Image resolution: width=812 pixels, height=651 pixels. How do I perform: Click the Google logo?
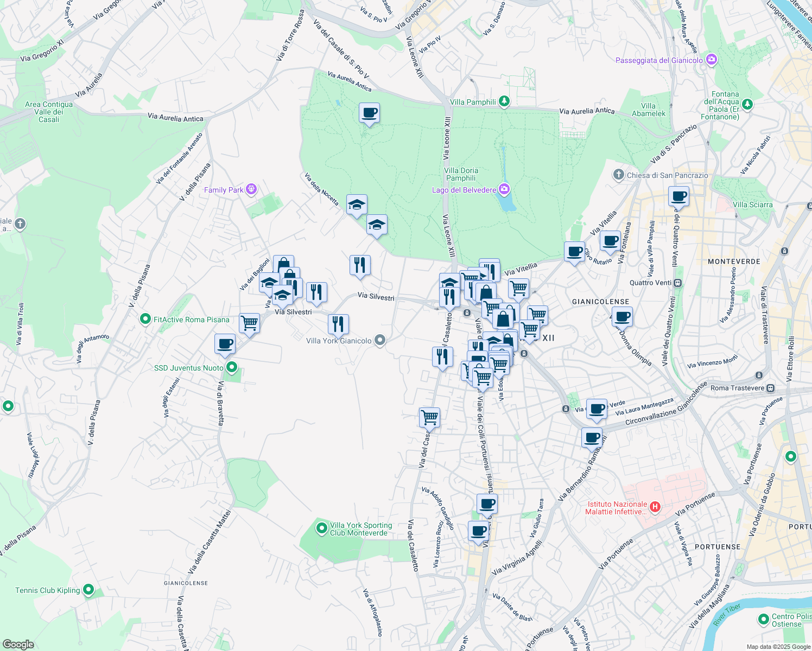[18, 644]
